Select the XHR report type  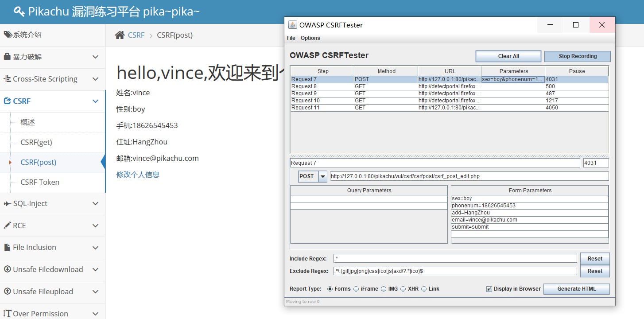(403, 289)
